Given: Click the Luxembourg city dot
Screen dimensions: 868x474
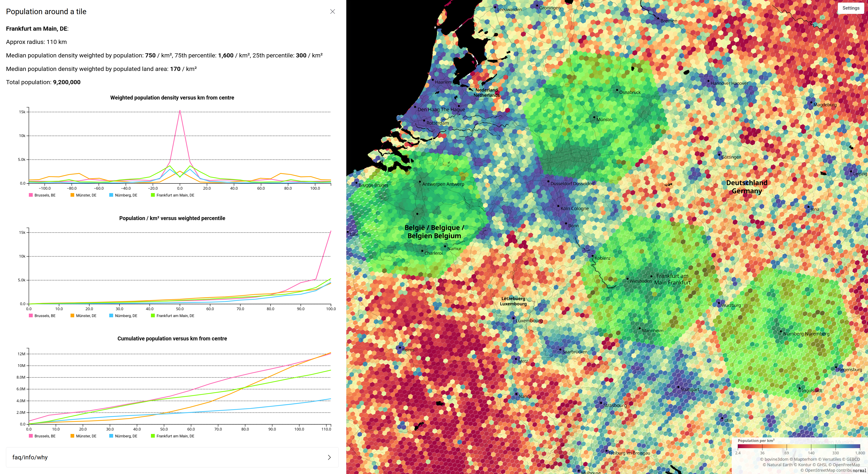Looking at the screenshot, I should pyautogui.click(x=513, y=318).
